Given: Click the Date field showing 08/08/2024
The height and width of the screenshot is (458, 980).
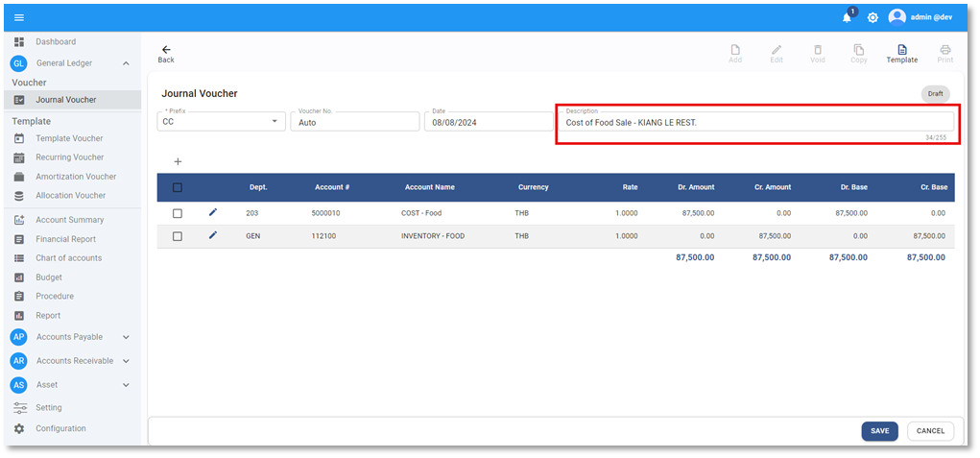Looking at the screenshot, I should (x=488, y=122).
